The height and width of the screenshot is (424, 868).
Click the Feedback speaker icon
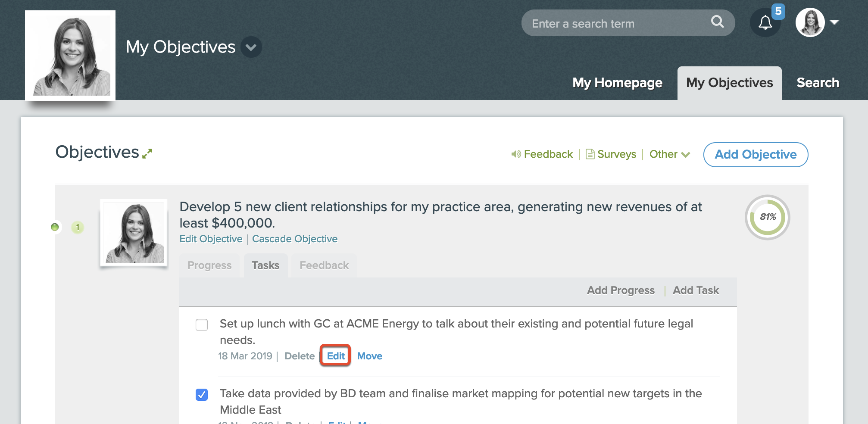516,154
